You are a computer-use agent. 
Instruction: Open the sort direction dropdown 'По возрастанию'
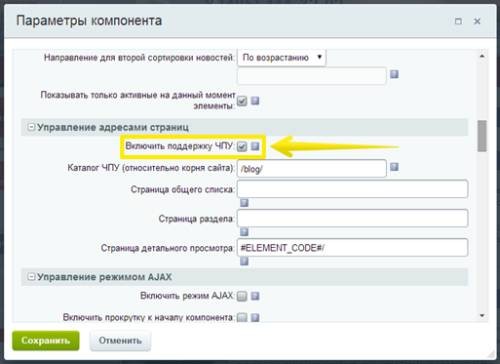point(282,58)
